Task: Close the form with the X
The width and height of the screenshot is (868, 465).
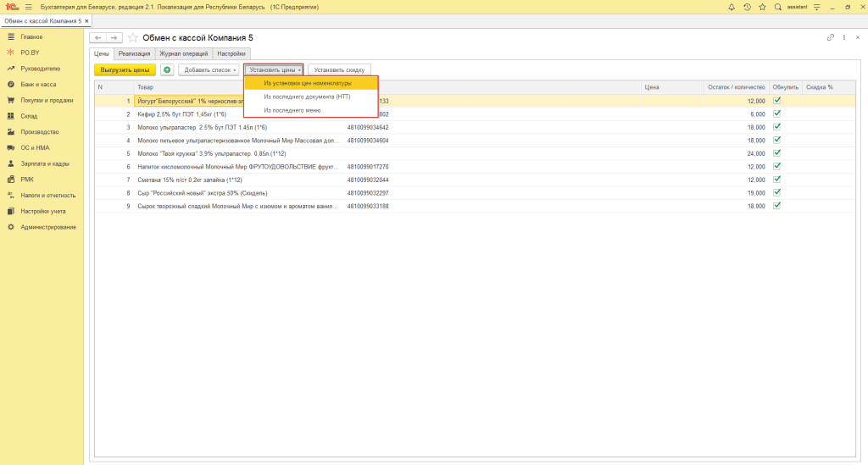Action: point(858,37)
